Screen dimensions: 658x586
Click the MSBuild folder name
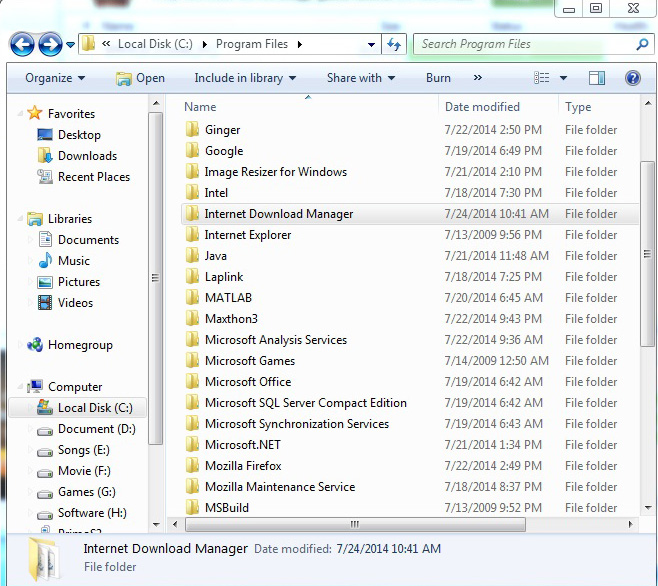click(227, 508)
